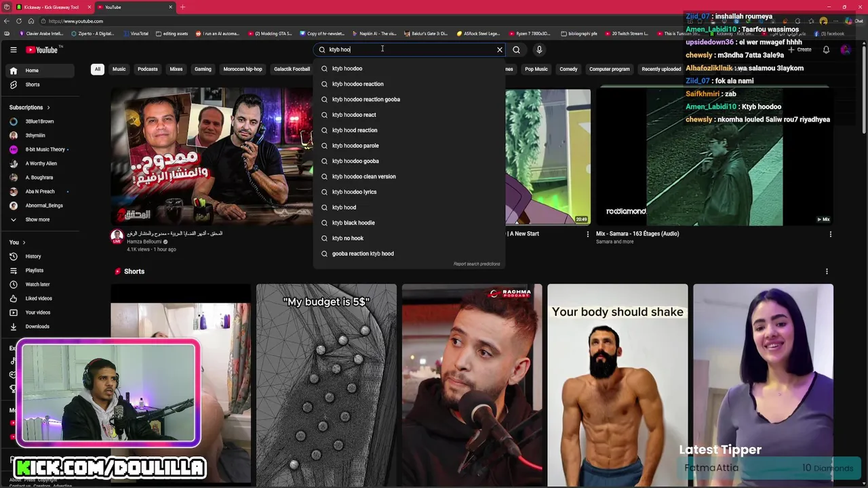Choose suggestion "ktyb hoodoo parole"
This screenshot has width=868, height=488.
410,146
